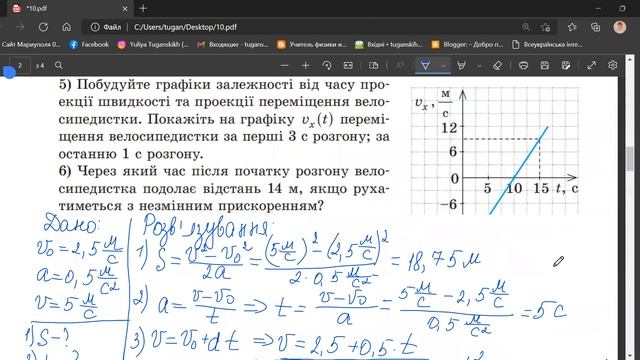Screen dimensions: 640x360
Task: Reload the current page
Action: pos(43,27)
